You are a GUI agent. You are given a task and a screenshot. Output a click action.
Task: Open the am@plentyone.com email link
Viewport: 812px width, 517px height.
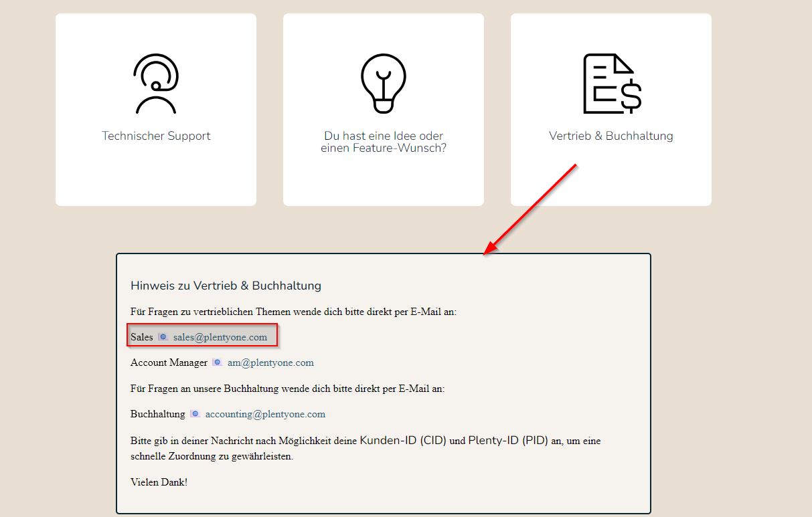[270, 363]
